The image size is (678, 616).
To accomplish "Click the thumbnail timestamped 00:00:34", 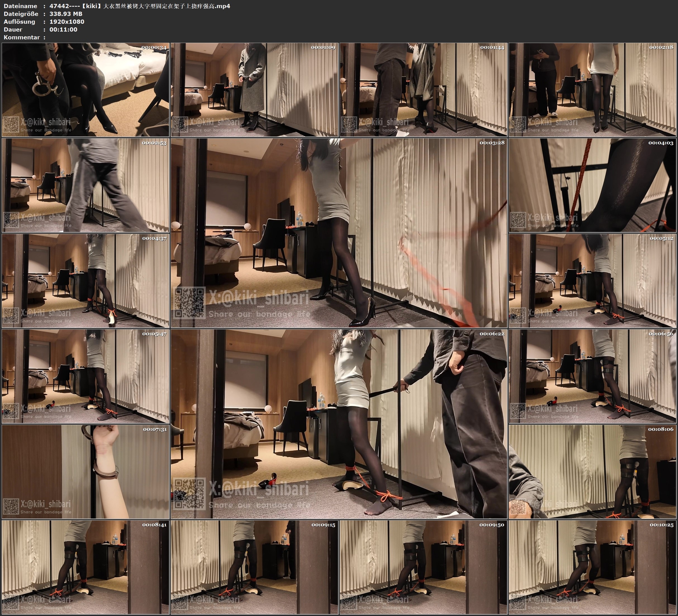I will [85, 90].
